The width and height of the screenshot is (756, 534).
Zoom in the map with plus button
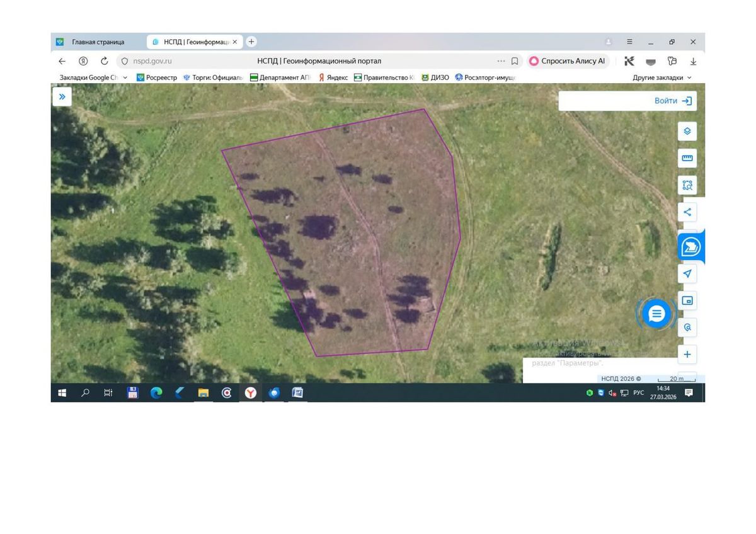(x=687, y=355)
